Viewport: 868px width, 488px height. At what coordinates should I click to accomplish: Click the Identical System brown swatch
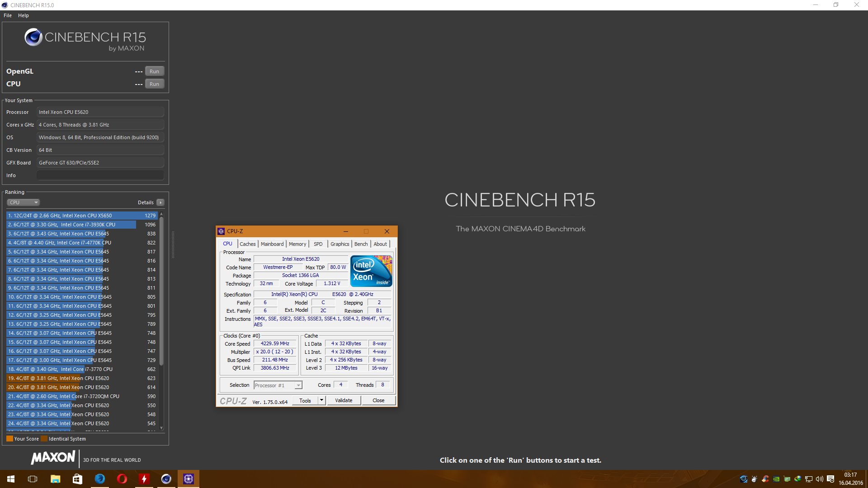tap(44, 439)
